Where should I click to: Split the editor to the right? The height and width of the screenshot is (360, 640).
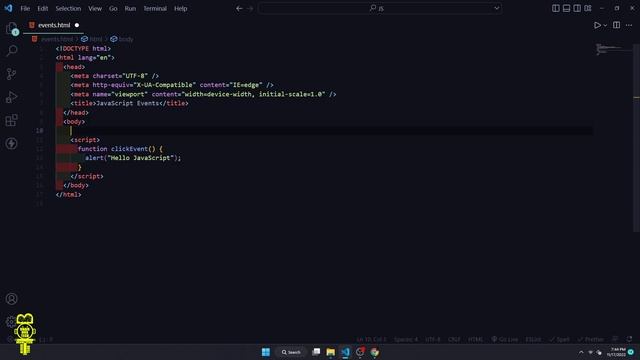(616, 25)
